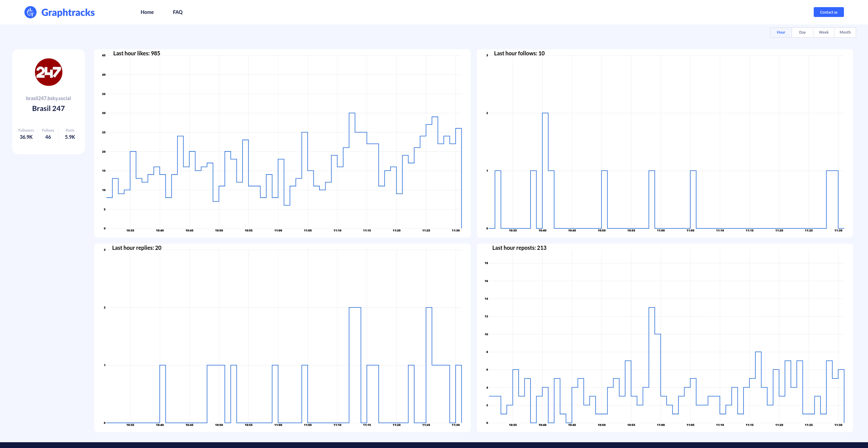Open the FAQ page

(177, 12)
